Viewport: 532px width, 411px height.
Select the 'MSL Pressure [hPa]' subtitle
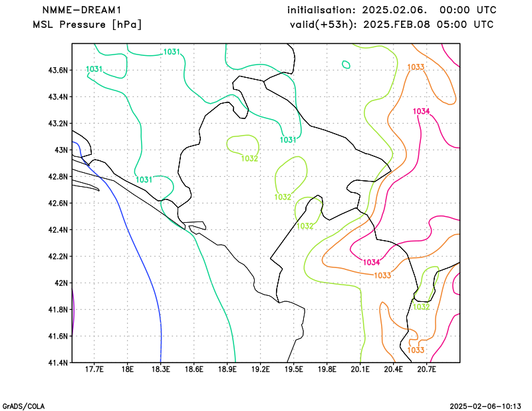[x=87, y=25]
